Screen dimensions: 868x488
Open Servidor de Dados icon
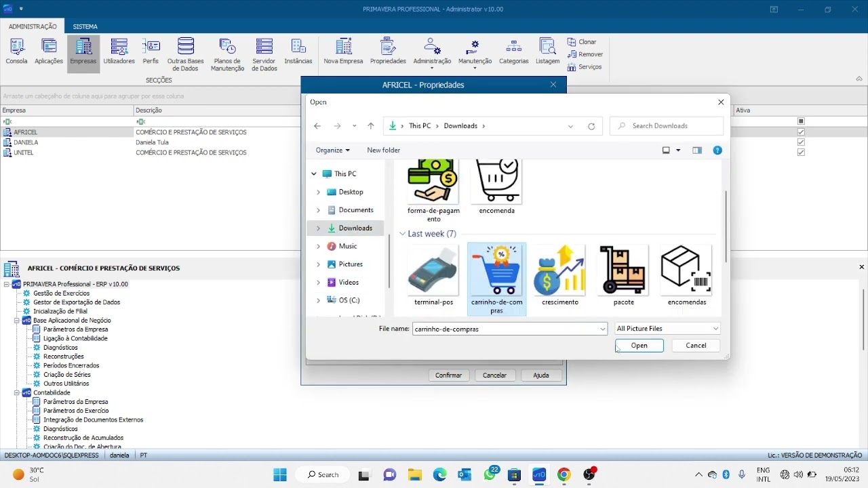[264, 54]
